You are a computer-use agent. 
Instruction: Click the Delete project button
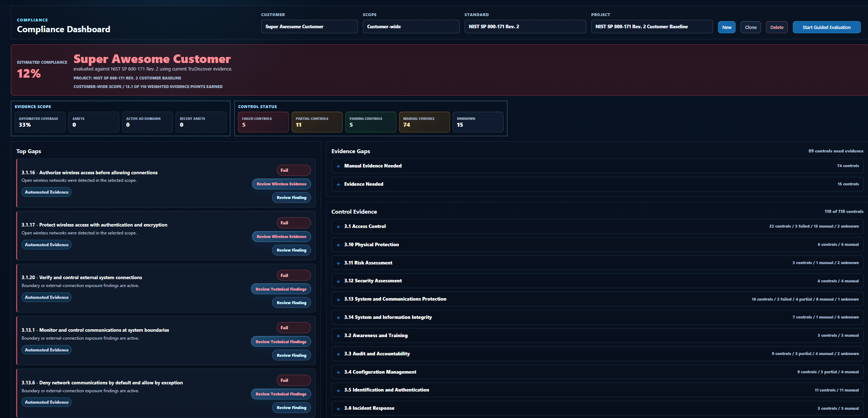click(x=777, y=27)
